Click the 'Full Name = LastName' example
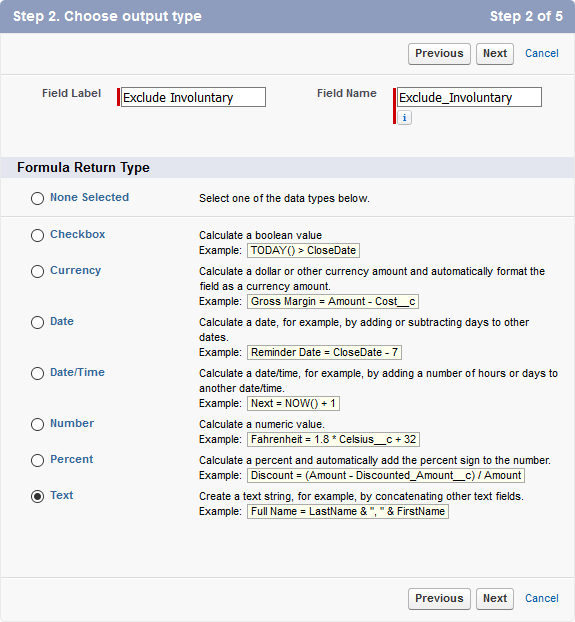575x622 pixels. (348, 512)
